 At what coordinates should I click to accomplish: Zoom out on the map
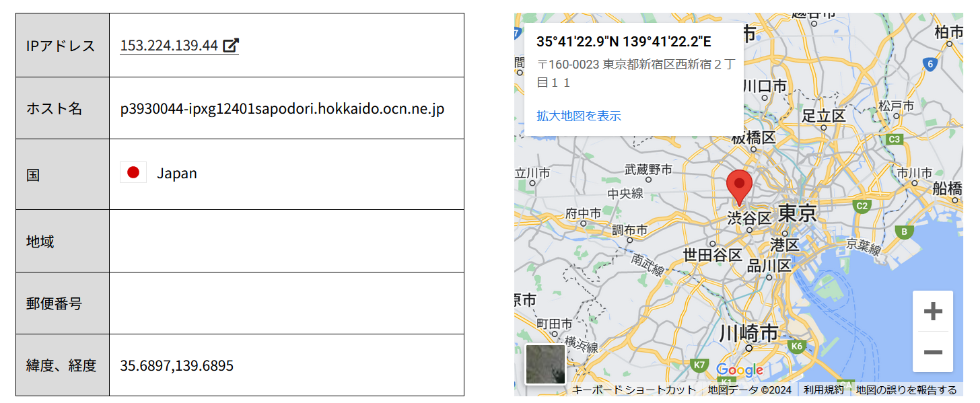[x=933, y=352]
